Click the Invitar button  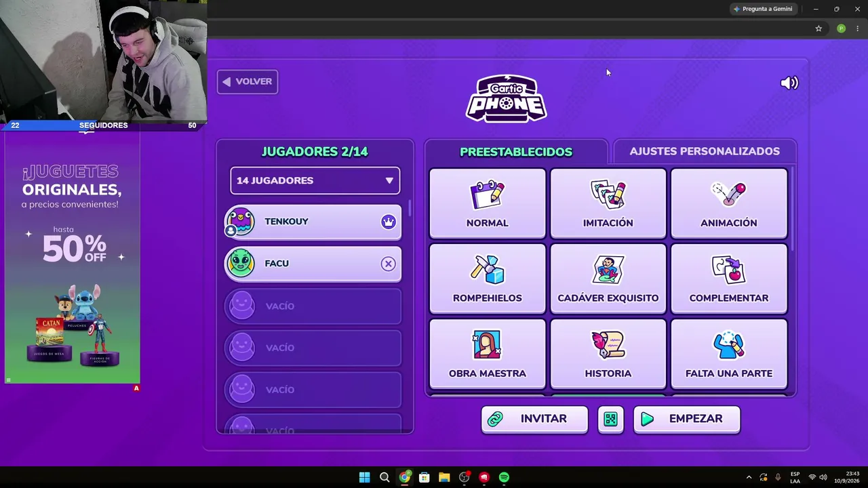click(x=534, y=420)
